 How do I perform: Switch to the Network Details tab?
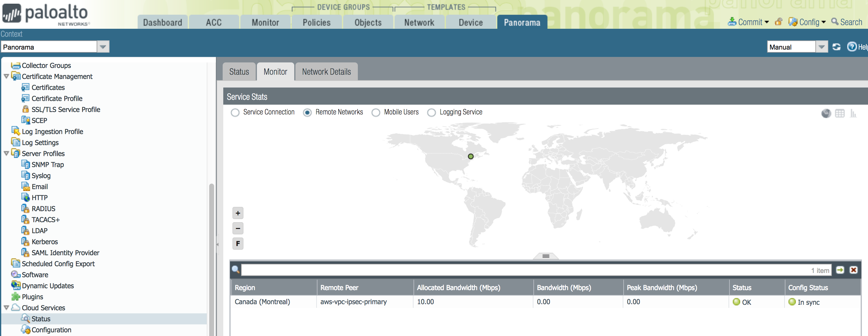point(326,72)
